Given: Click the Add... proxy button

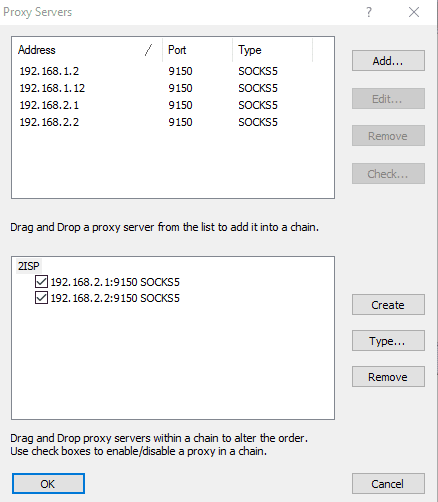Looking at the screenshot, I should [388, 61].
